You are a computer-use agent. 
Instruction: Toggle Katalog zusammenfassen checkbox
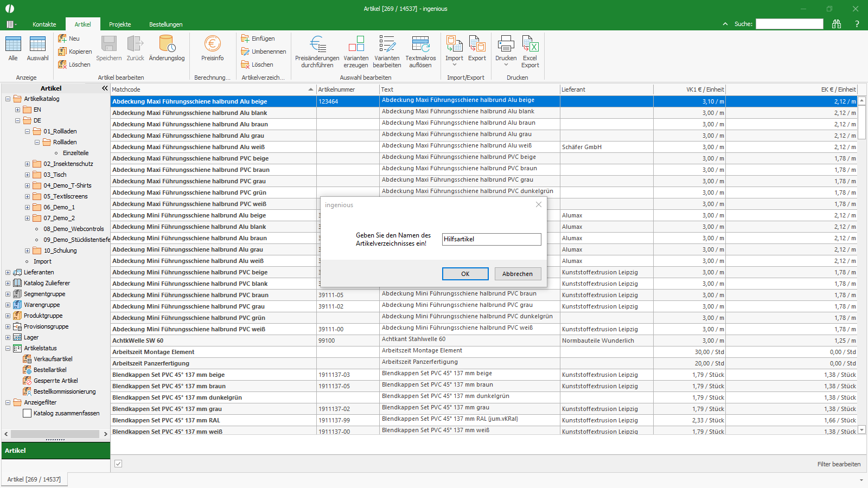tap(27, 413)
